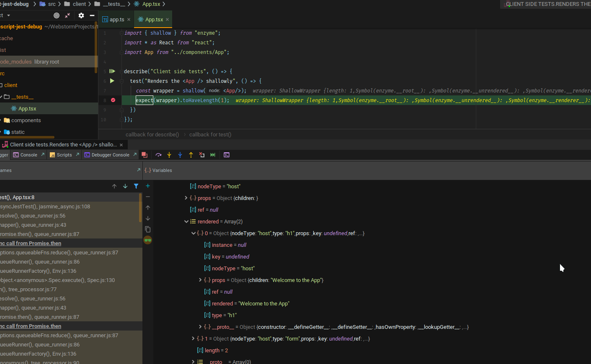Click the Step Into yellow arrow icon
Image resolution: width=591 pixels, height=364 pixels.
click(169, 155)
